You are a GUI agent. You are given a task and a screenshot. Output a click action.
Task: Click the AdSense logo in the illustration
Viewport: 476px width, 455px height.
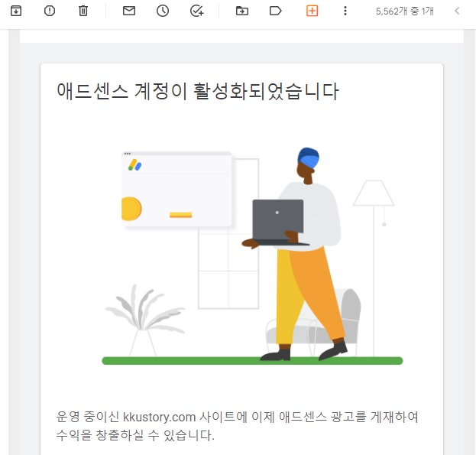pyautogui.click(x=134, y=165)
